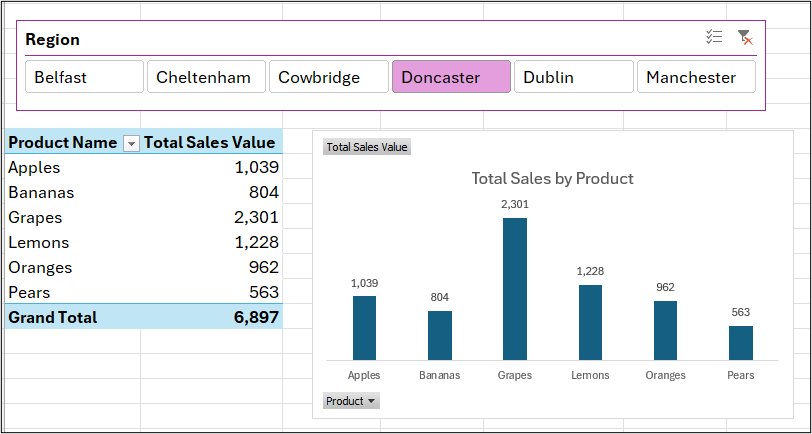
Task: Deselect the highlighted Doncaster slicer
Action: click(451, 77)
